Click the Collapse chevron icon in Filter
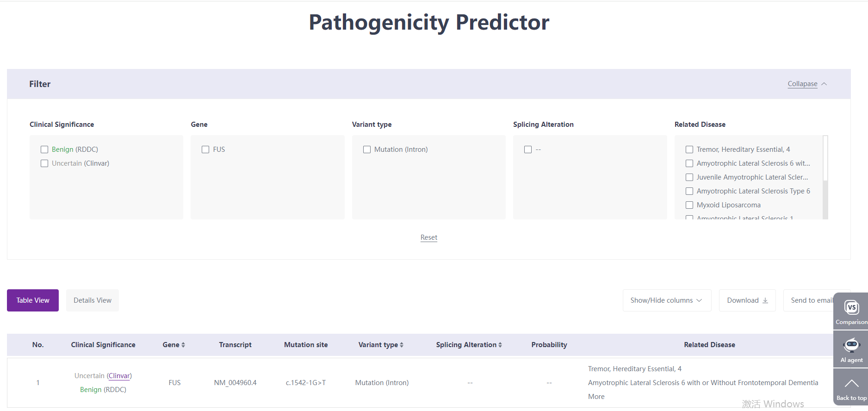The image size is (868, 411). 824,84
